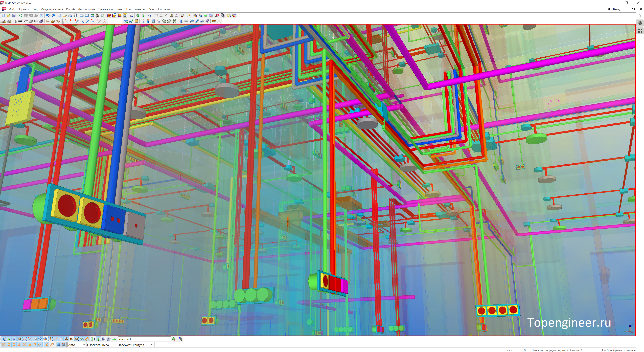
Task: Click the forklift icon in the top toolbar
Action: click(x=222, y=15)
